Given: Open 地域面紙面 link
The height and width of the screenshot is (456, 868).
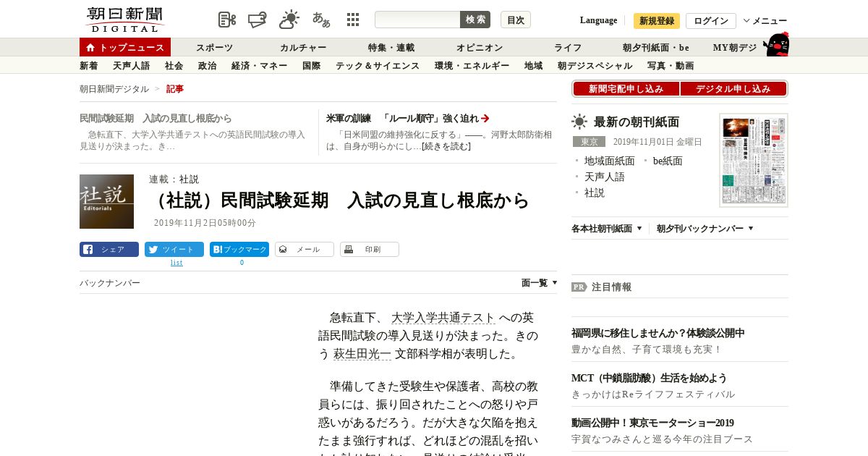Looking at the screenshot, I should [x=610, y=161].
